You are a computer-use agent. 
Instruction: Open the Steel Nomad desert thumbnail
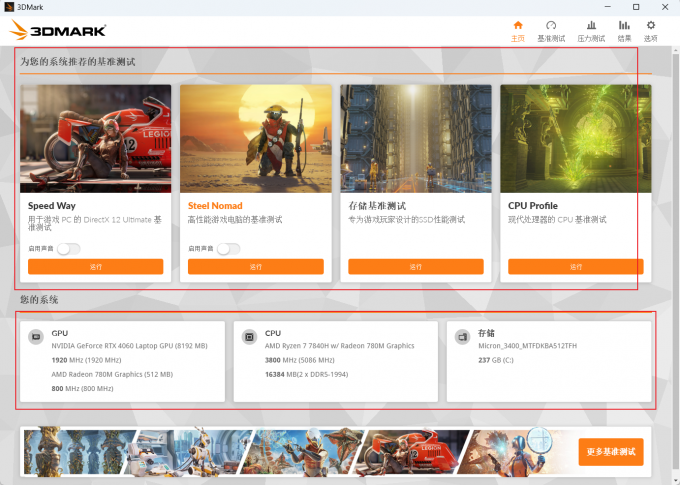point(255,138)
